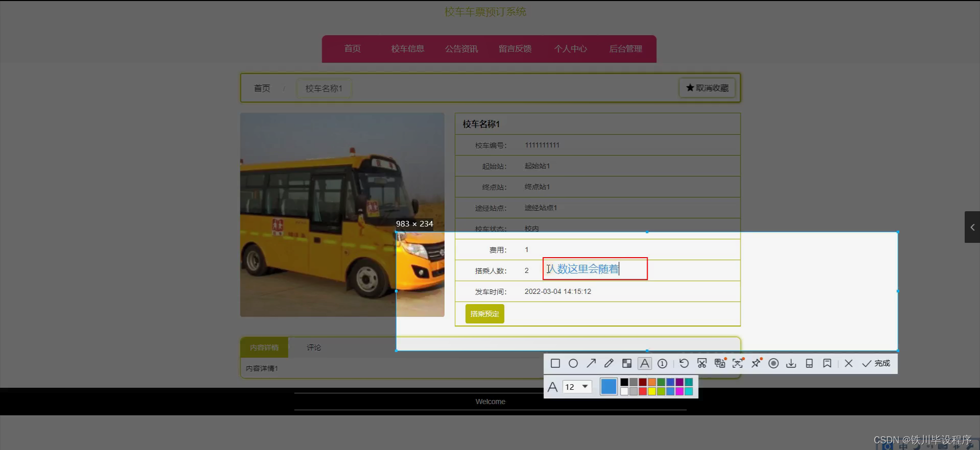Select the arrow annotation tool
This screenshot has width=980, height=450.
591,363
